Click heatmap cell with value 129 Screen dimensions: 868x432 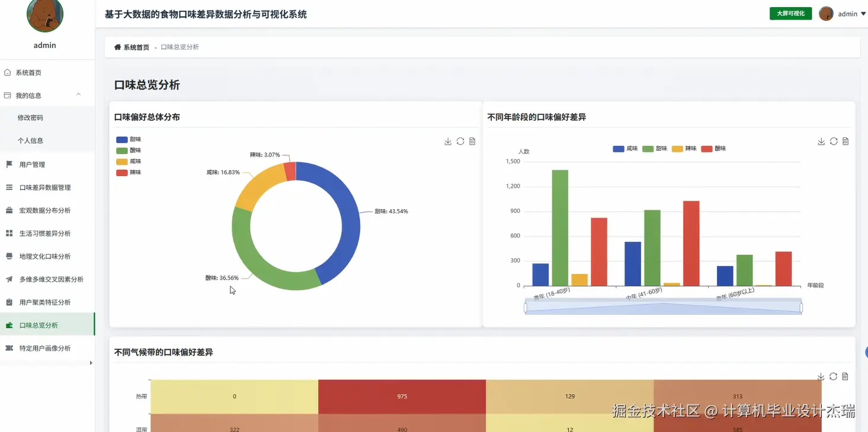point(570,396)
